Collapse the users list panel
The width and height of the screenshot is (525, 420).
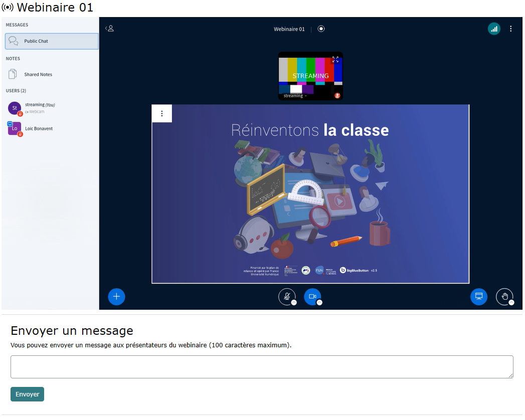[x=109, y=29]
